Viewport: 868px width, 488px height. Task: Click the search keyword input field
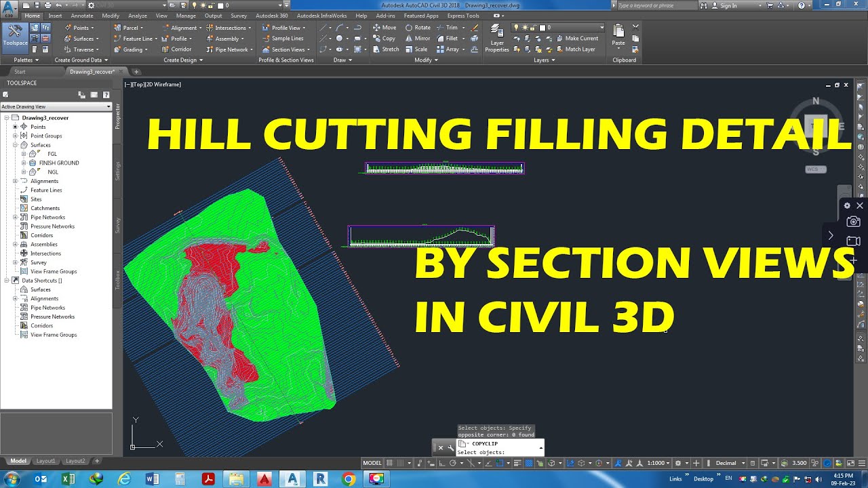(658, 5)
